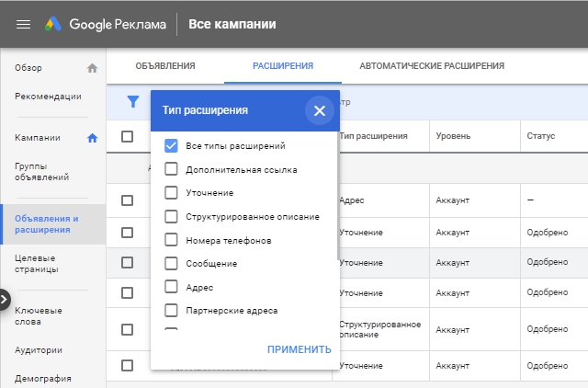Screen dimensions: 588x388
Task: Click the blue filter funnel icon
Action: (133, 102)
